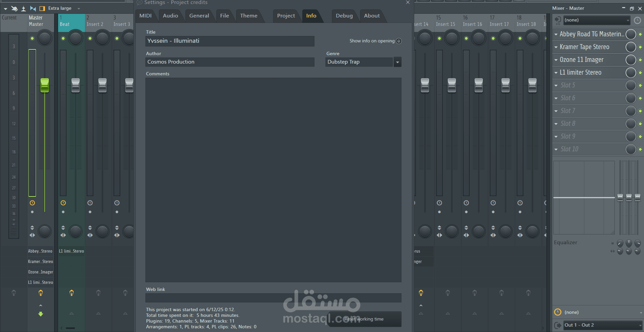
Task: Click the Web link input field
Action: (x=273, y=298)
